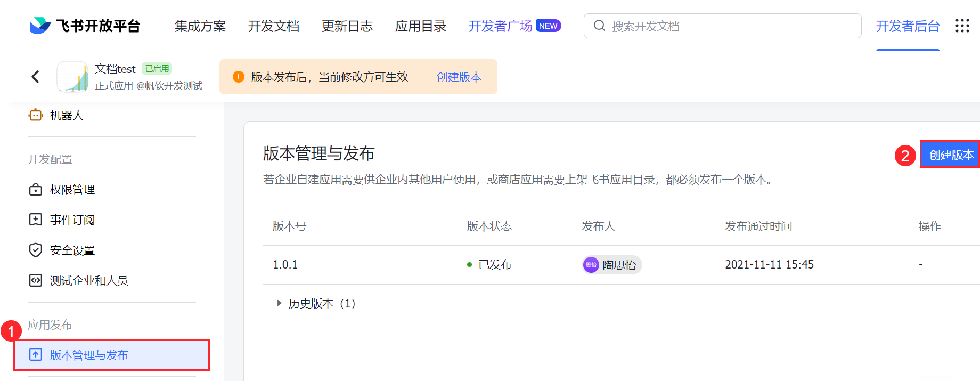This screenshot has width=980, height=381.
Task: Open 应用目录 page
Action: pos(421,26)
